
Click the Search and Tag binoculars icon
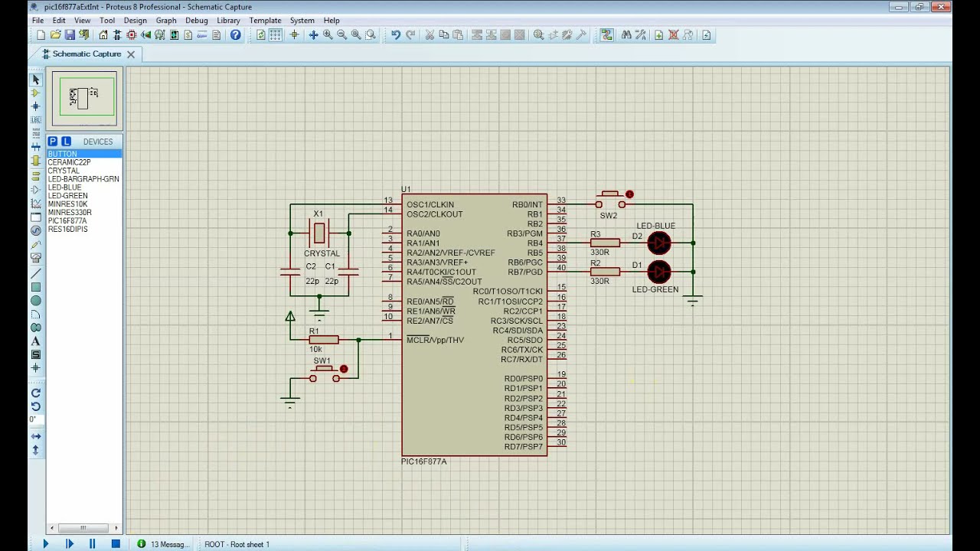click(x=626, y=35)
